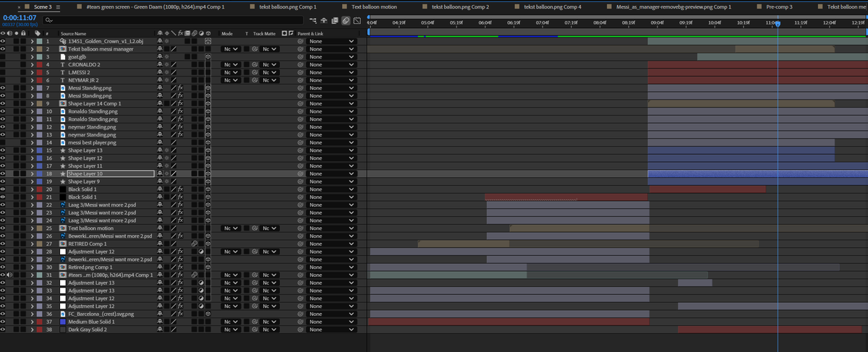Toggle the motion blur composition switch
The image size is (868, 352).
[346, 20]
